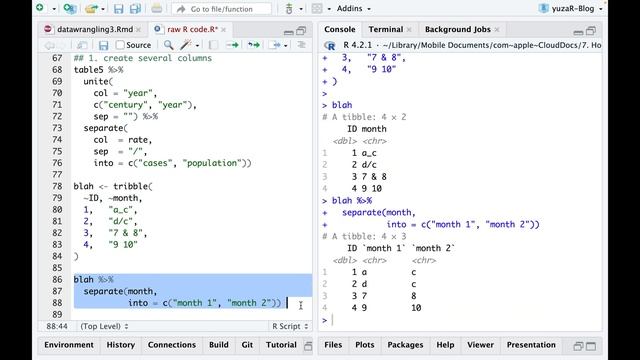
Task: Close the raw R code.R tab
Action: click(x=223, y=30)
